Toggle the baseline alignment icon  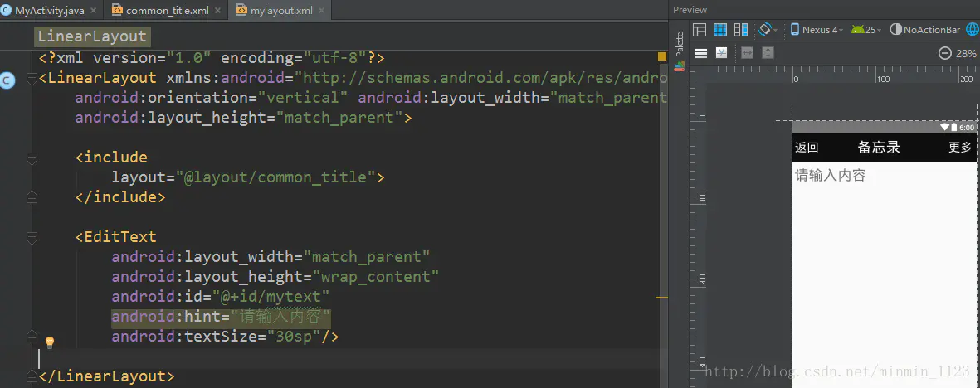721,53
